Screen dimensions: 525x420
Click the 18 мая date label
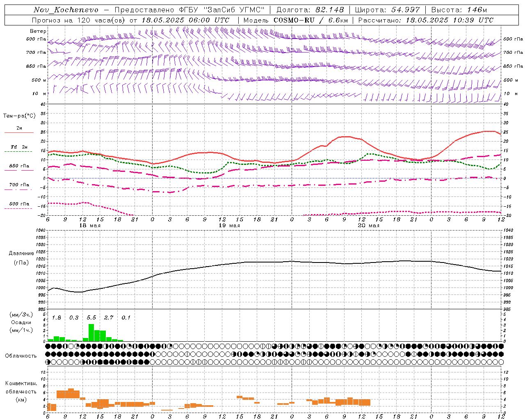[x=90, y=226]
